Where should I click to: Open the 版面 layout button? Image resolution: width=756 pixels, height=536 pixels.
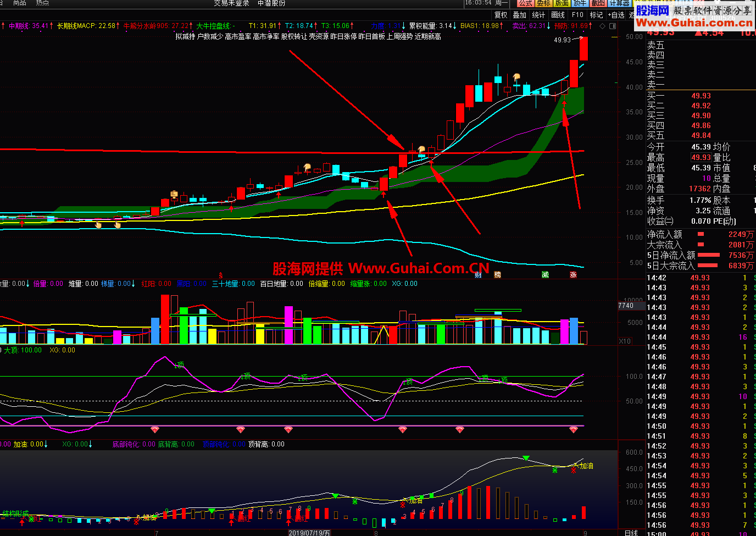[x=562, y=3]
